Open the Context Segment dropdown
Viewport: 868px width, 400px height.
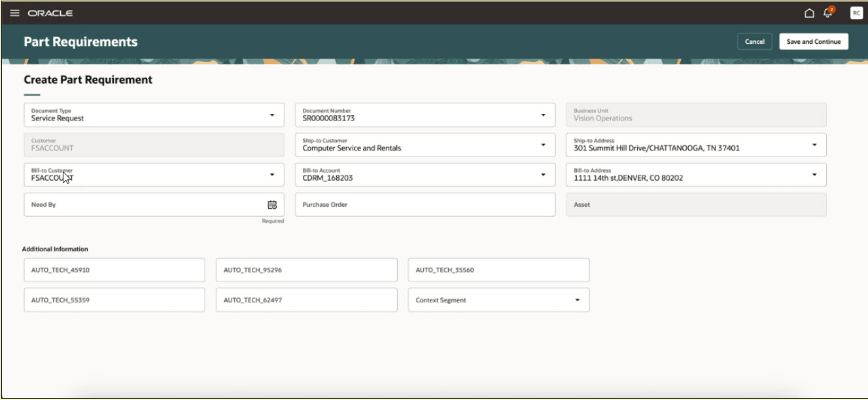(577, 299)
